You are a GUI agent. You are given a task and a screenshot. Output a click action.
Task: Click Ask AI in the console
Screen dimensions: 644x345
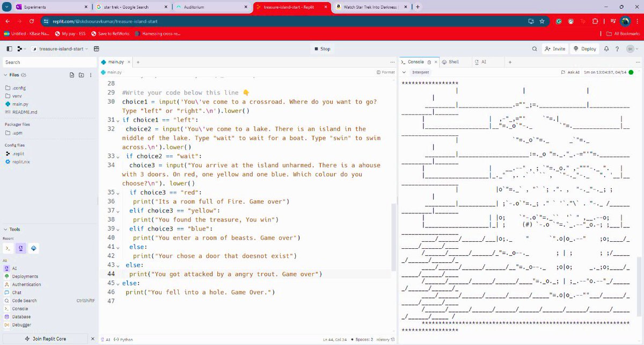click(570, 72)
